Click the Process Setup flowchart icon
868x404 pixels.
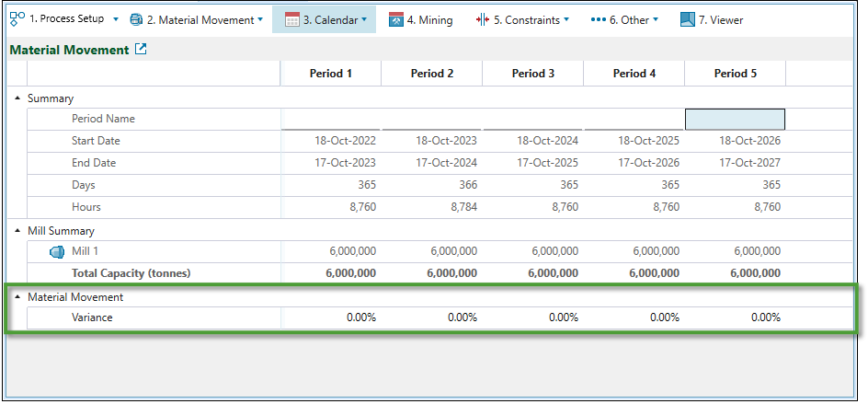[x=17, y=19]
